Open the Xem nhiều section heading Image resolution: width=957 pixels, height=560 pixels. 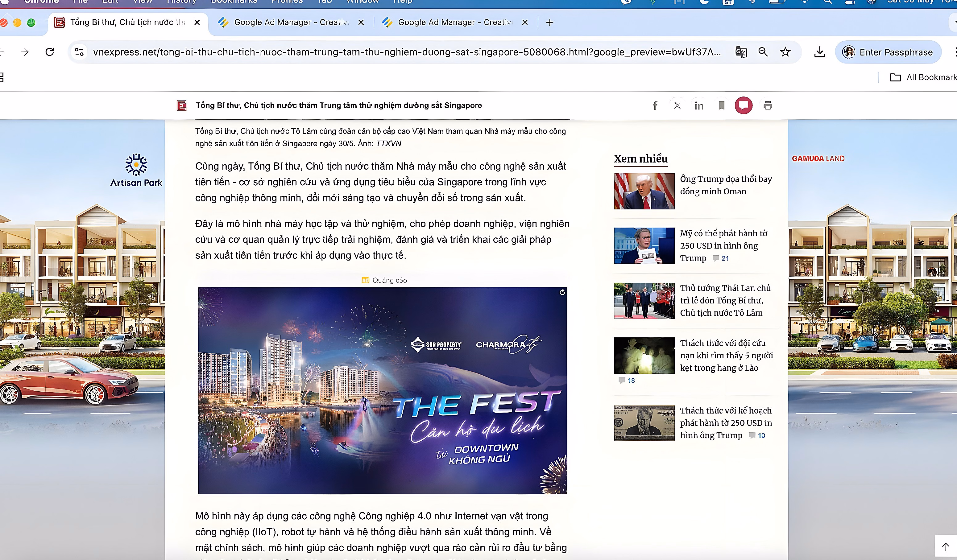(x=641, y=159)
